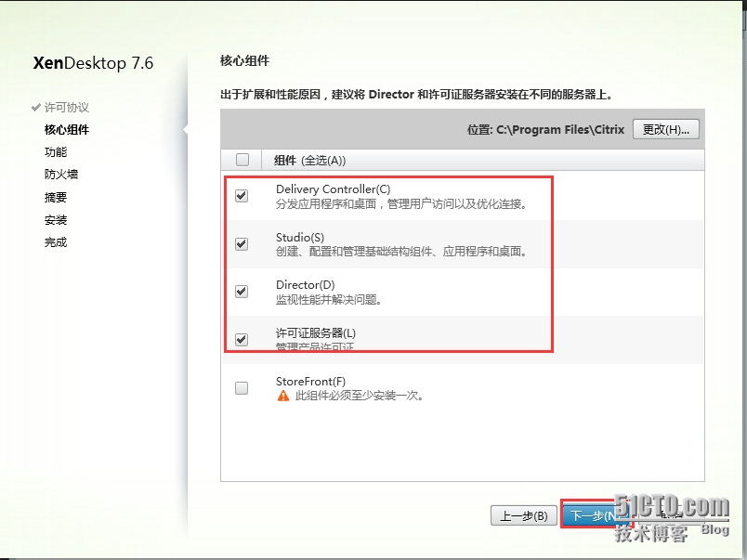Image resolution: width=747 pixels, height=560 pixels.
Task: Select the 功能 step in sidebar
Action: 56,152
